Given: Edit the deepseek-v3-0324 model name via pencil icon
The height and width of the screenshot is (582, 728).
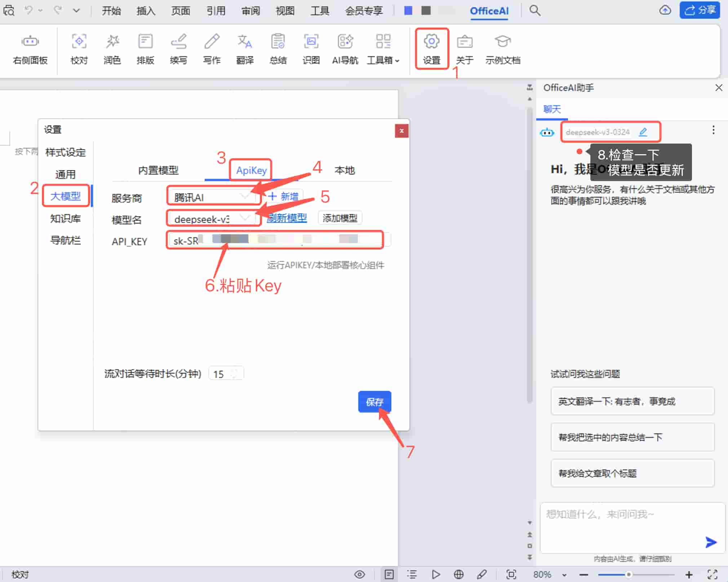Looking at the screenshot, I should tap(643, 132).
